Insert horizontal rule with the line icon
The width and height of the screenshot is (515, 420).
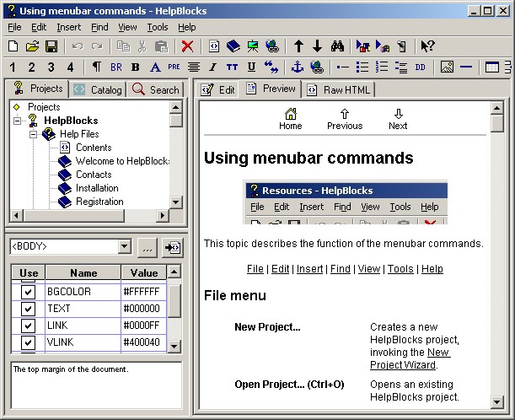coord(466,67)
